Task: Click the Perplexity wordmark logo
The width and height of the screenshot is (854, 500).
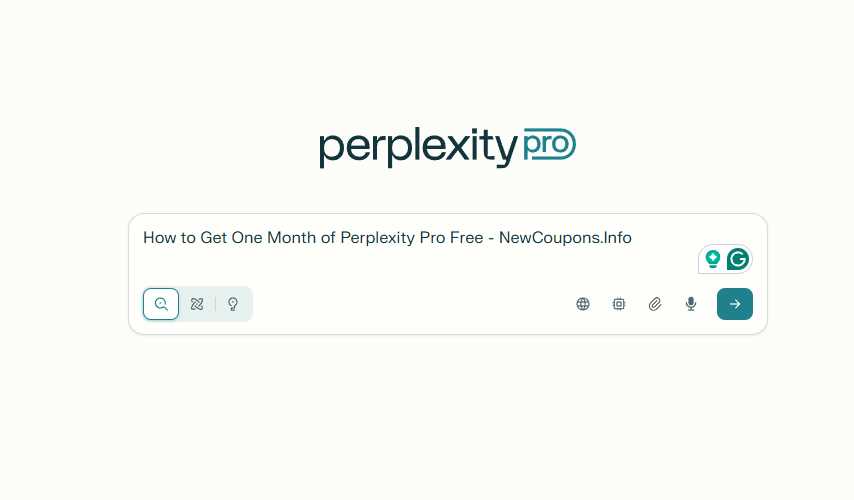Action: click(417, 148)
